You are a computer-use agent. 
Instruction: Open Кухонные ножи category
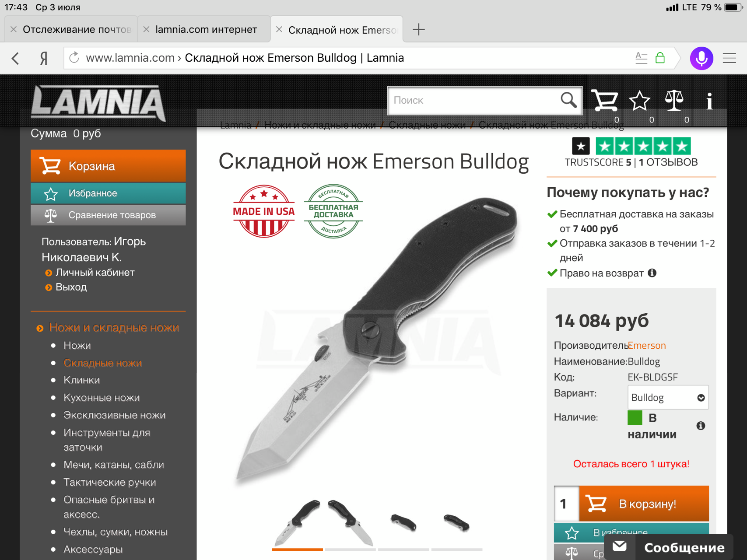[x=102, y=398]
